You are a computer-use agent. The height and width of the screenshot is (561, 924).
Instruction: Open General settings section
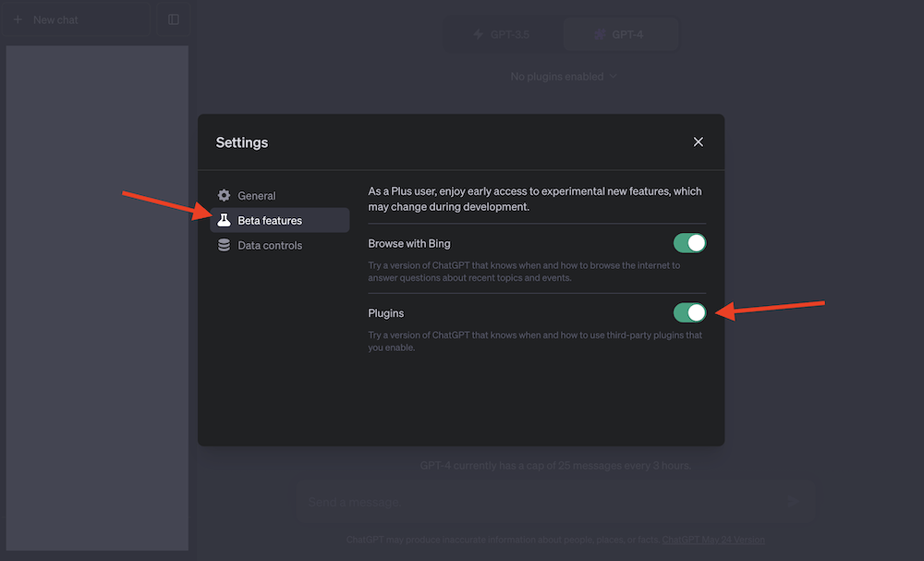click(x=279, y=196)
